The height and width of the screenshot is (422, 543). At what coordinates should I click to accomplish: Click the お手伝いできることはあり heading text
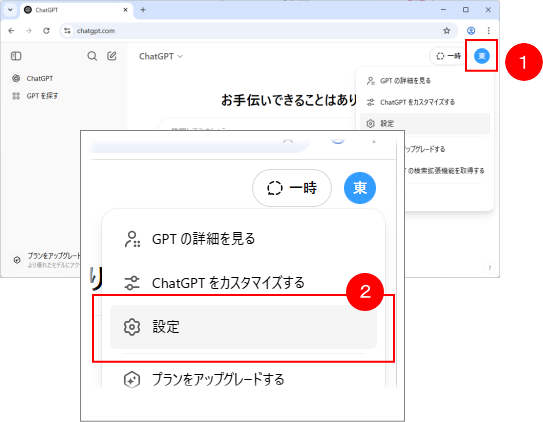289,100
